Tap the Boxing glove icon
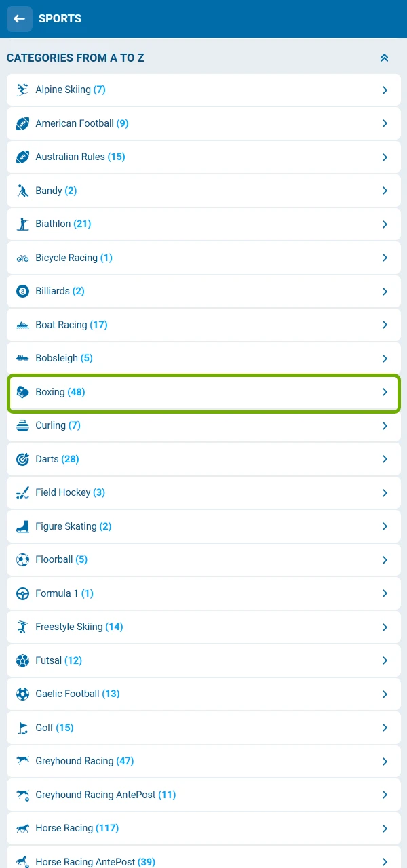The width and height of the screenshot is (407, 868). point(23,392)
